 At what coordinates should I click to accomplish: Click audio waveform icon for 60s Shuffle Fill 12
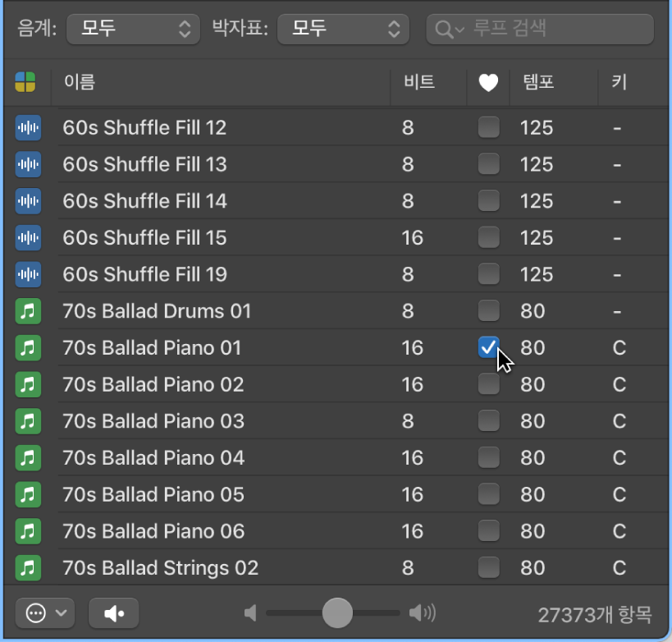click(28, 128)
